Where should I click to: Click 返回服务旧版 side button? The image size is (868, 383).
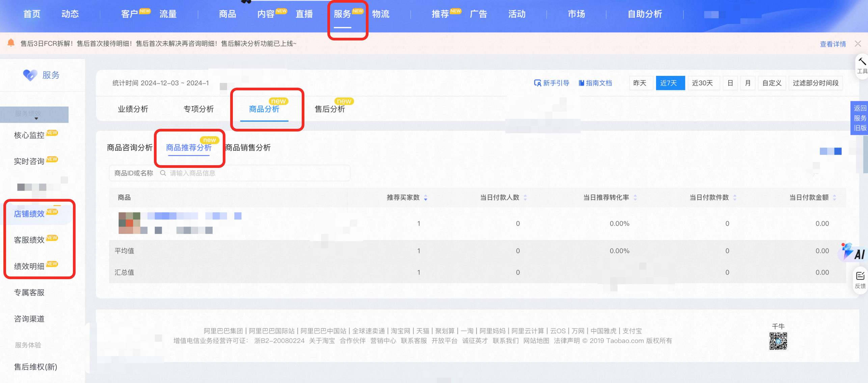point(859,118)
